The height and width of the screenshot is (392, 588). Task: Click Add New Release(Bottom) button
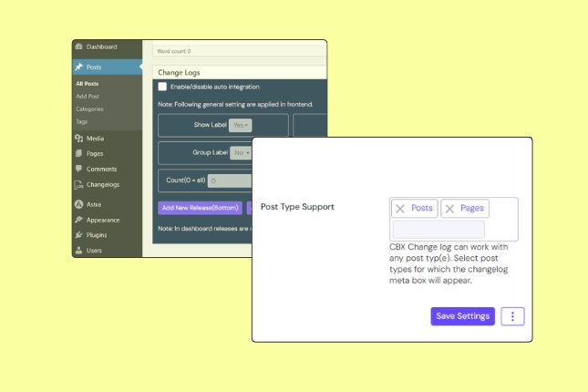[x=200, y=208]
